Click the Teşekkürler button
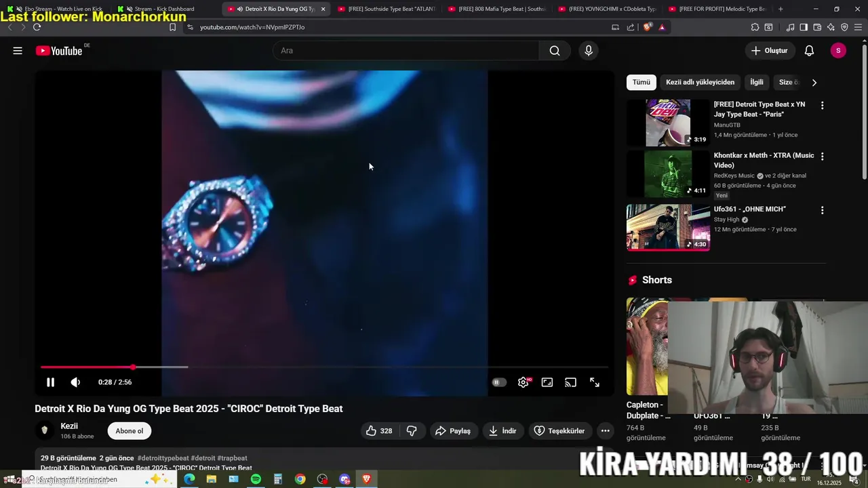The height and width of the screenshot is (488, 868). point(559,431)
